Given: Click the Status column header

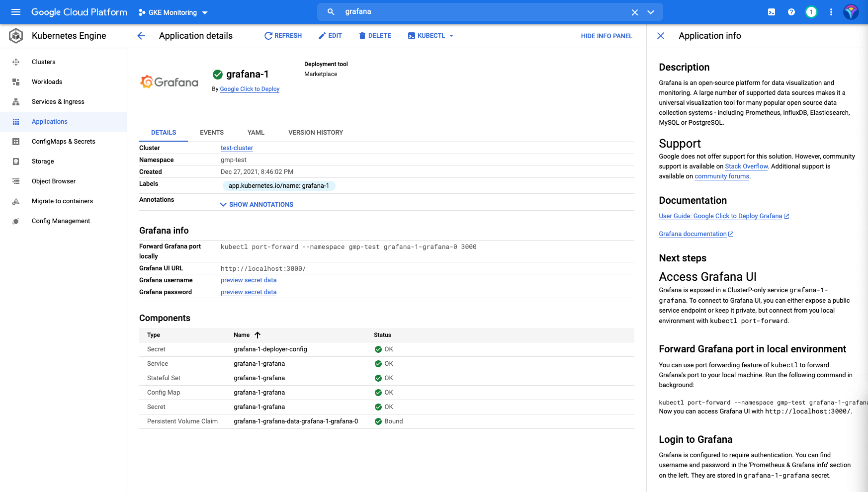Looking at the screenshot, I should point(382,335).
